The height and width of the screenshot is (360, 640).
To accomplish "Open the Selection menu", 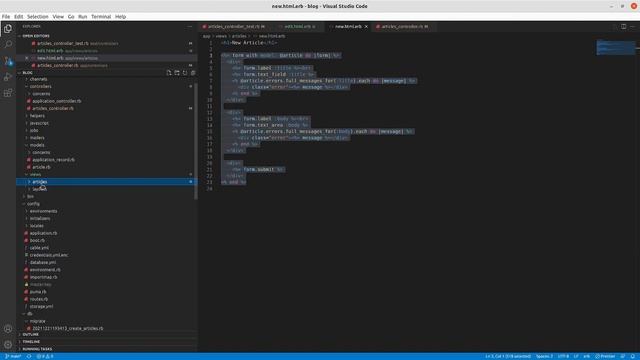I will (x=38, y=17).
